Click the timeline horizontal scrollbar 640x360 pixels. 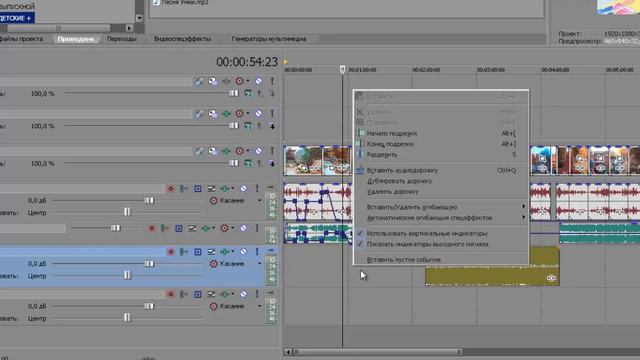378,351
